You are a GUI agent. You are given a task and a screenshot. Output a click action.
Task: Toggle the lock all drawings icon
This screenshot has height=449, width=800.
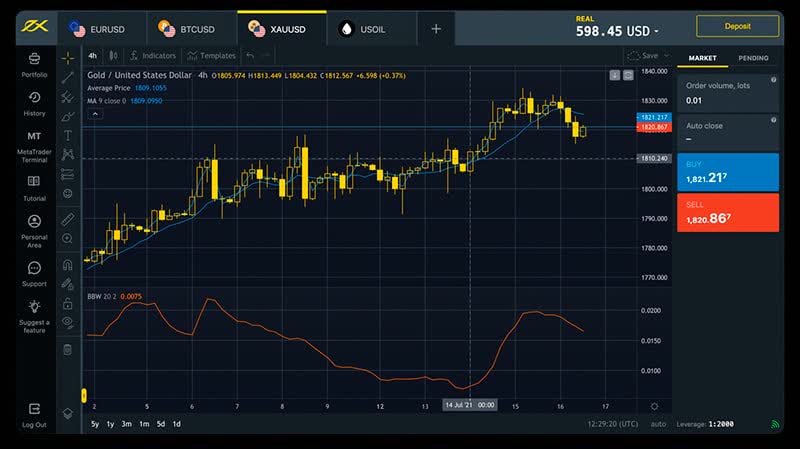[68, 303]
